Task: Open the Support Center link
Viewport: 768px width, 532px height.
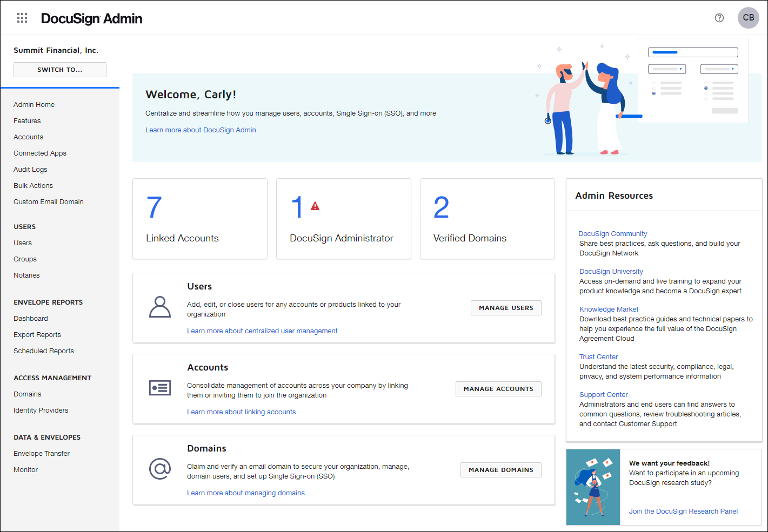Action: pos(603,395)
